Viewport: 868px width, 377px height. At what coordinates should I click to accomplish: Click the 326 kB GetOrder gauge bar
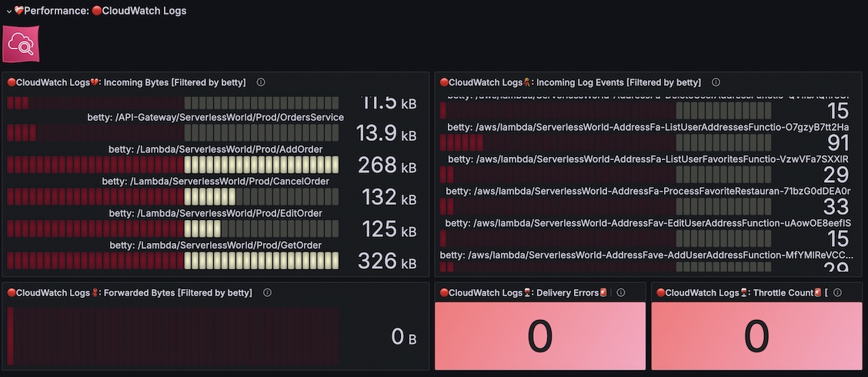172,261
